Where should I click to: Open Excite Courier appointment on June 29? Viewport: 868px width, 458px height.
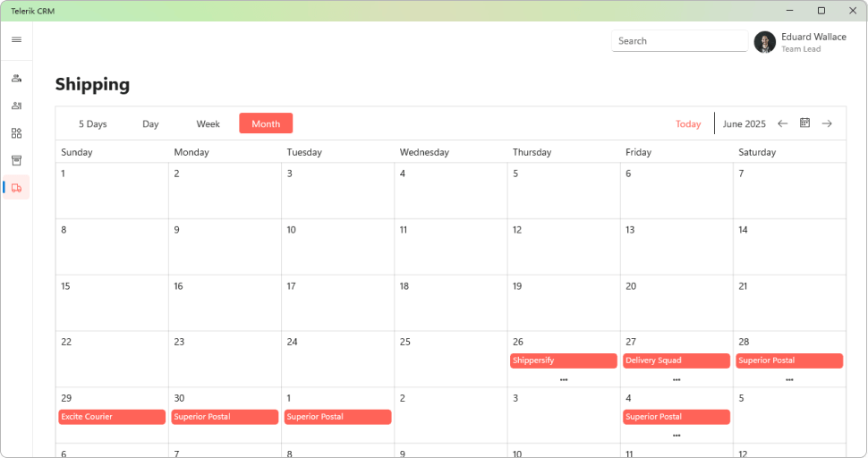click(x=112, y=417)
